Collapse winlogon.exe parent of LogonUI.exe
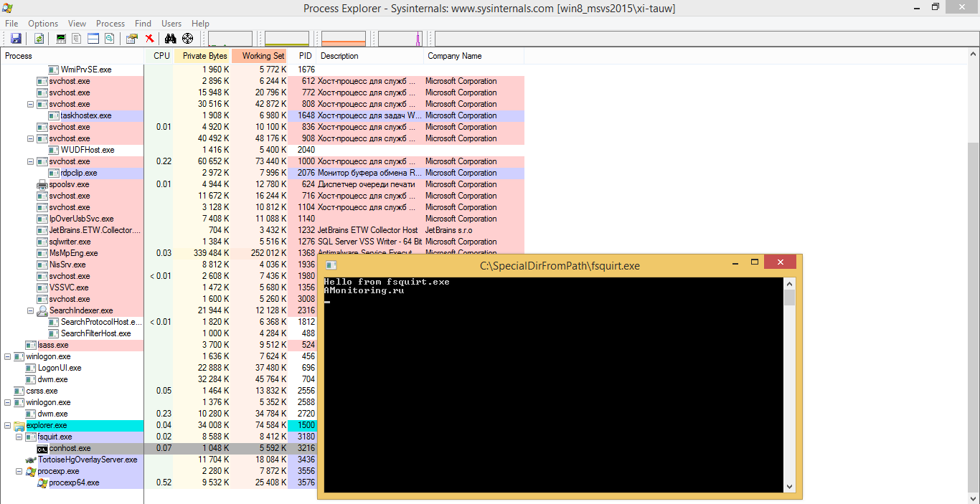Screen dimensions: 980x504 (x=8, y=356)
